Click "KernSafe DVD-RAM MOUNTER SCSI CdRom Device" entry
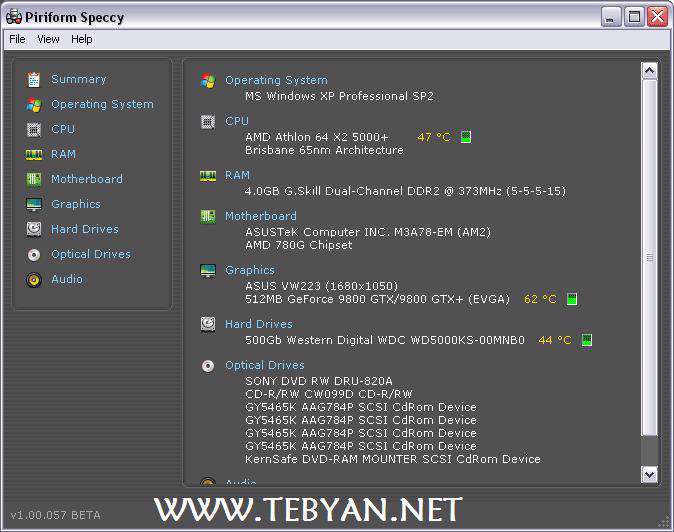The width and height of the screenshot is (674, 532). pos(392,459)
